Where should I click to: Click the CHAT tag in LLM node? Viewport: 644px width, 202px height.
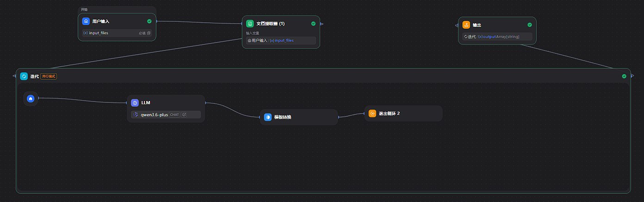click(174, 114)
